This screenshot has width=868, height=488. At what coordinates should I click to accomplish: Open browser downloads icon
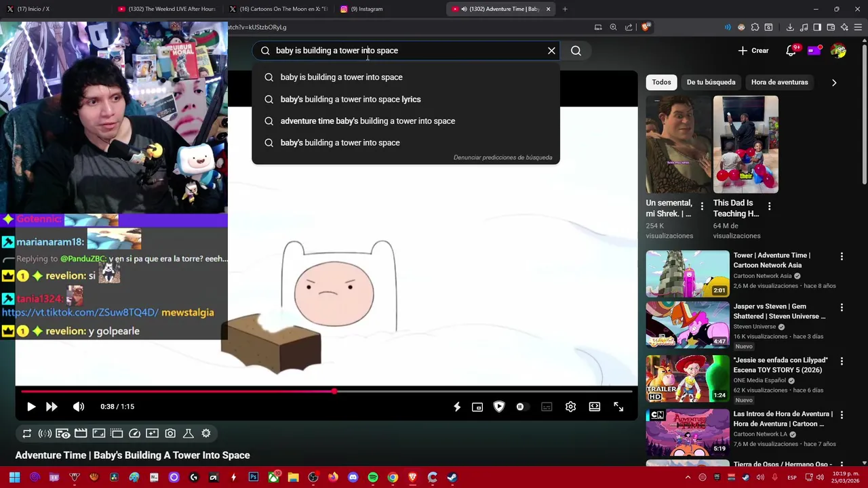[x=790, y=27]
